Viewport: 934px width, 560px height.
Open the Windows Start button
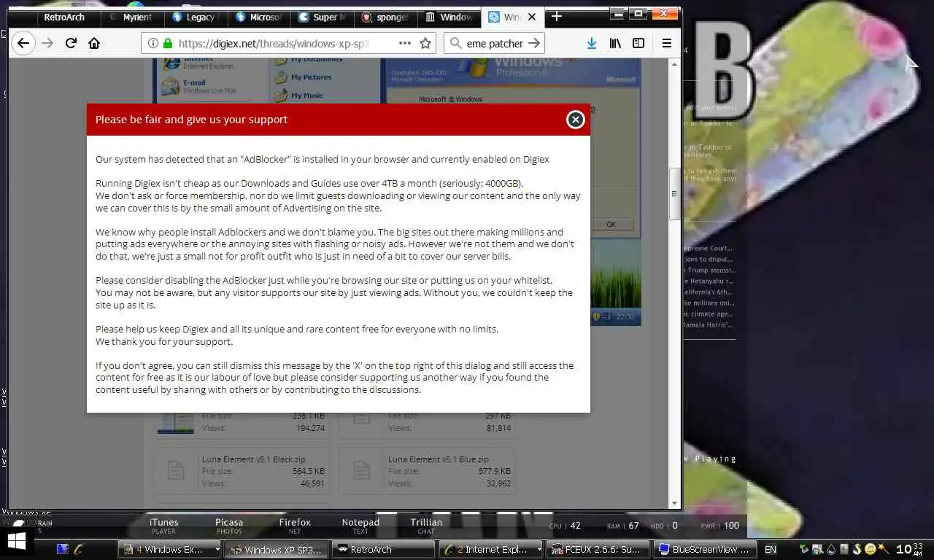(x=16, y=542)
